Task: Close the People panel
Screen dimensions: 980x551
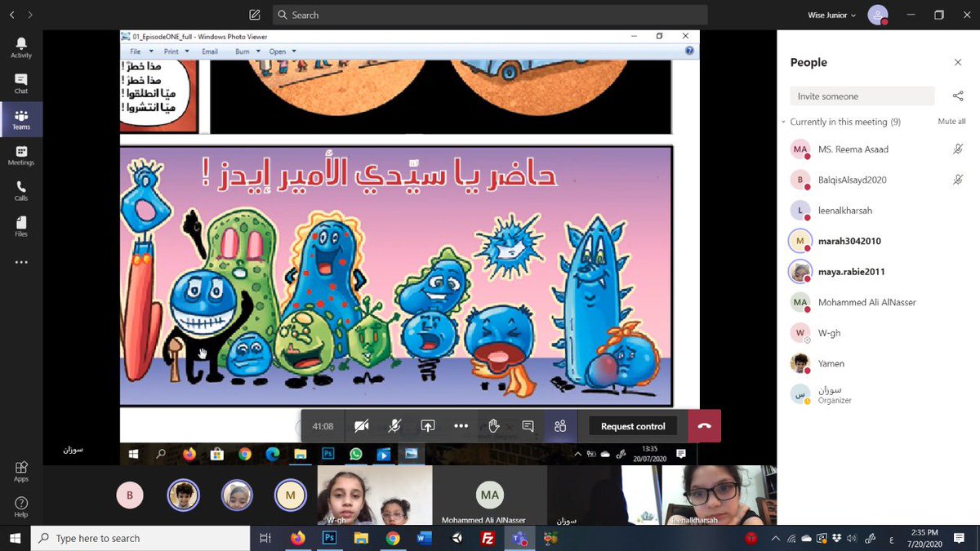Action: (x=958, y=62)
